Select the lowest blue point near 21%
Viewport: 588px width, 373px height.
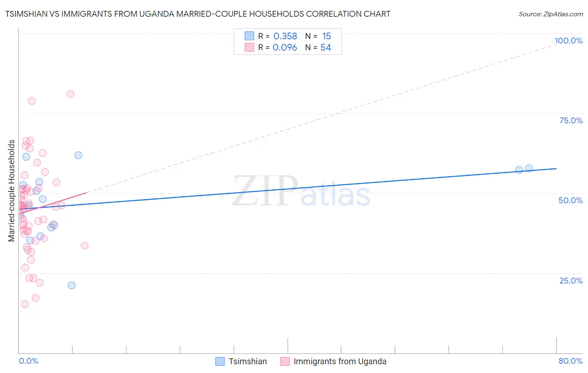(72, 285)
